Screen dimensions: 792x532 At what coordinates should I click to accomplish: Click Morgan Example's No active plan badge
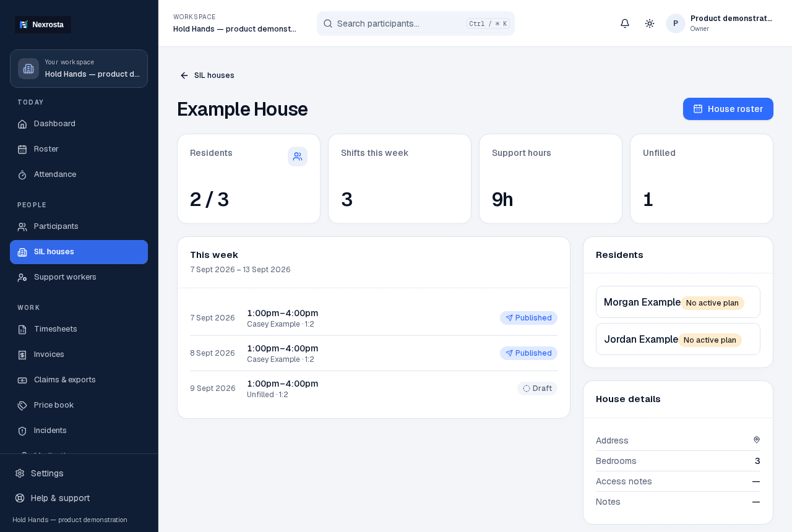click(712, 303)
